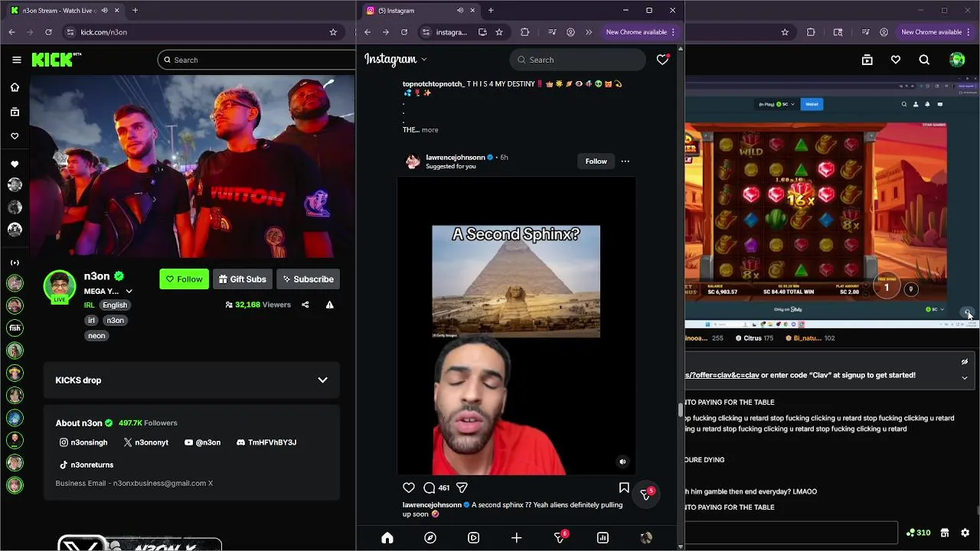Report the n3on stream via warning icon
The height and width of the screenshot is (551, 980).
tap(329, 305)
